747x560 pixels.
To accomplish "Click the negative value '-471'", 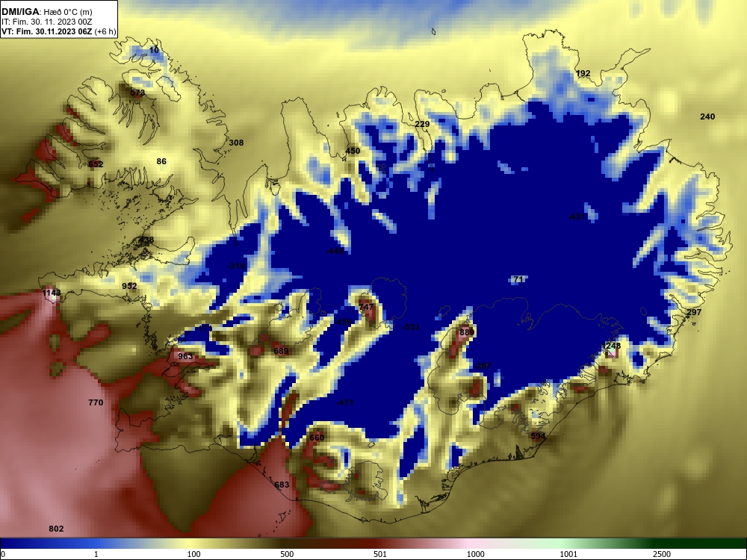I will [x=344, y=402].
